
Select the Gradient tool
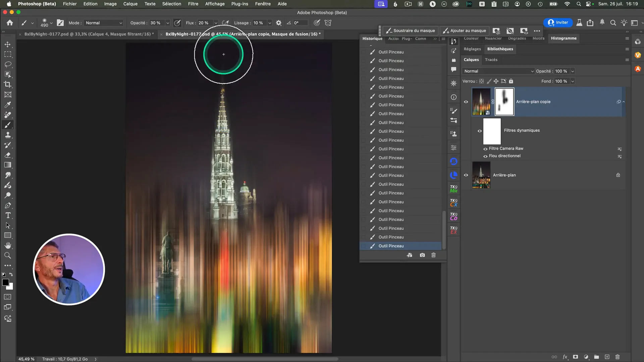(8, 165)
